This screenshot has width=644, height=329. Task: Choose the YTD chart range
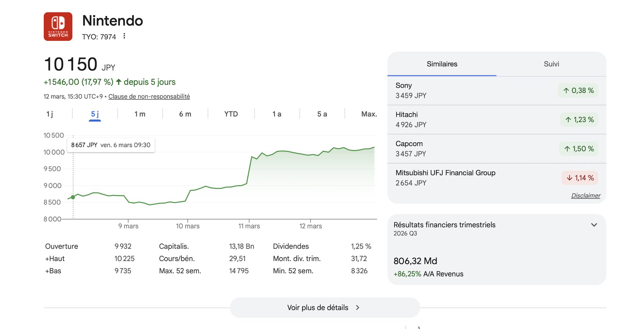coord(231,114)
